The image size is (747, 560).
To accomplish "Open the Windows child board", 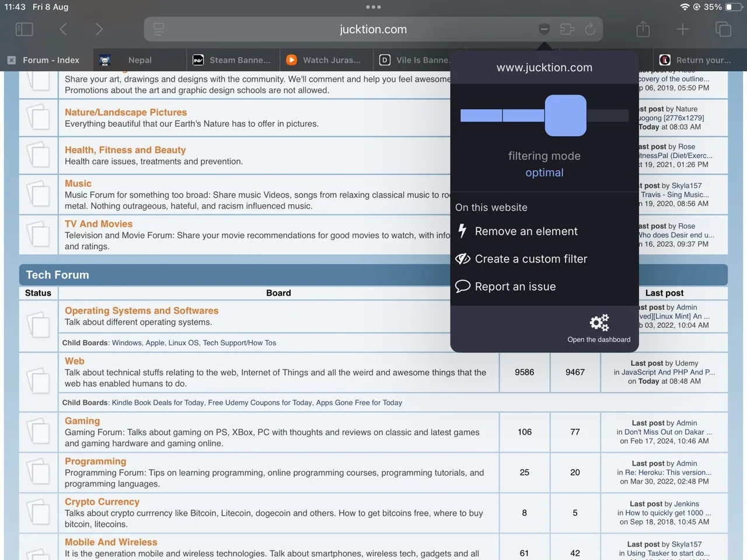I will 127,343.
